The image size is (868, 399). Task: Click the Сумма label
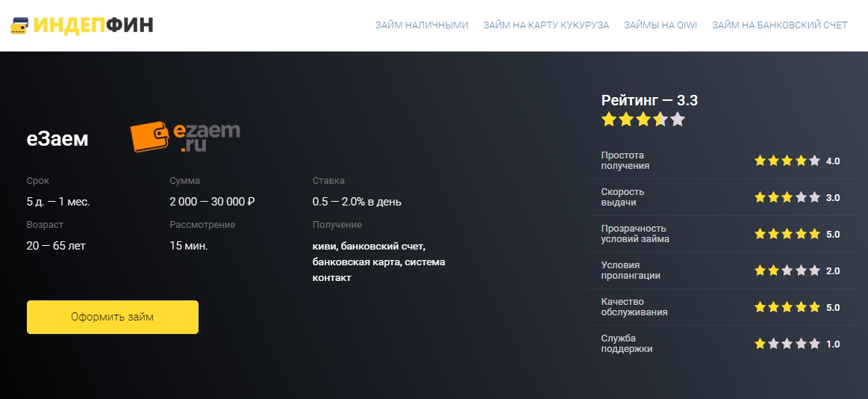(x=185, y=181)
